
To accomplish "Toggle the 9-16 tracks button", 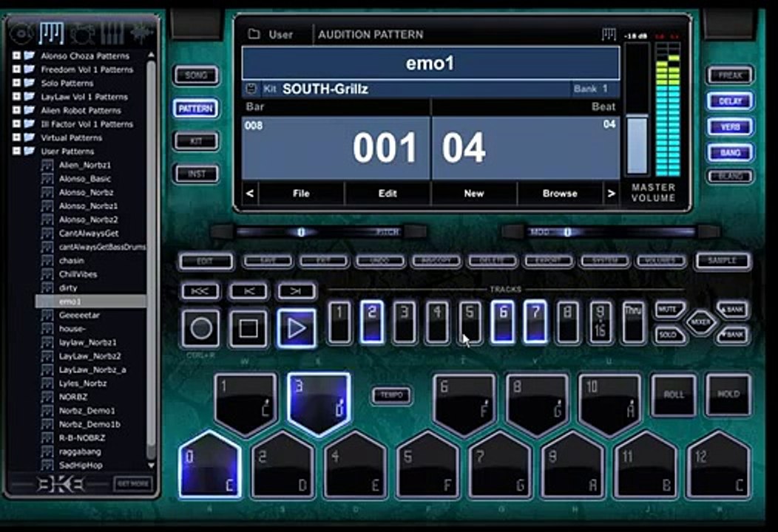I will 601,322.
